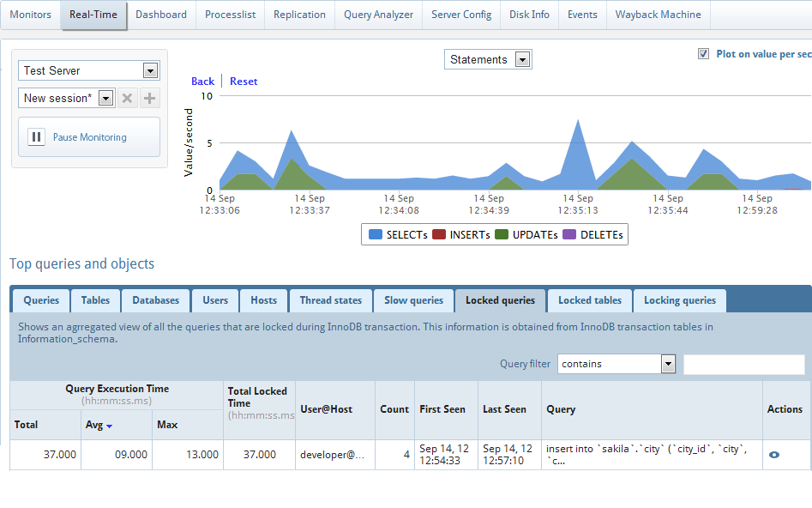Sort by First Seen column header
This screenshot has height=508, width=812.
coord(446,409)
